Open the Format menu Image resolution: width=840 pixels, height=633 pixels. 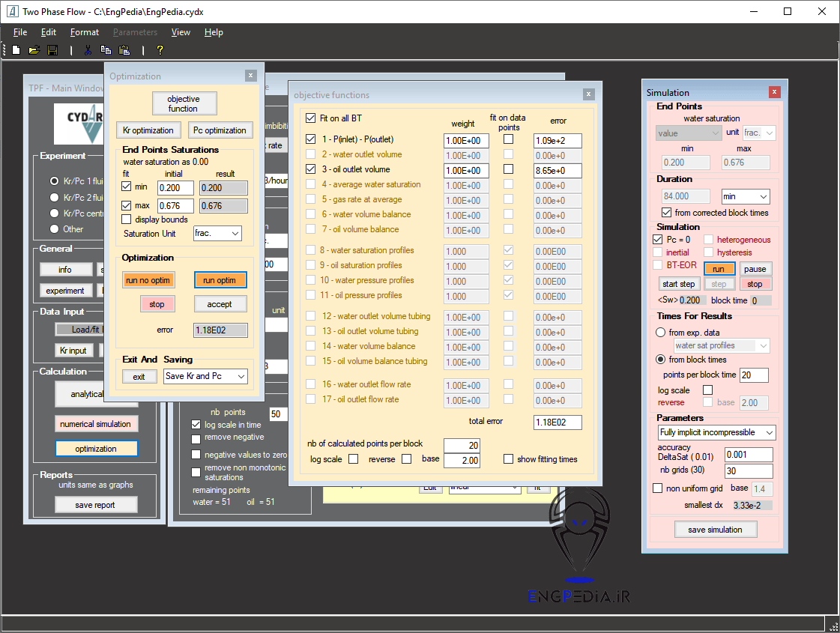point(84,32)
